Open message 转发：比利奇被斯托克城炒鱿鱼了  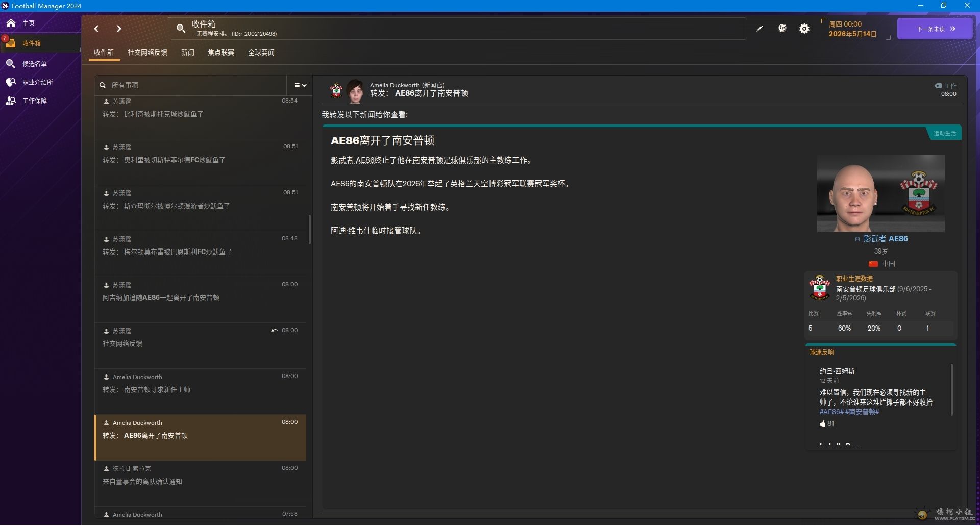coord(200,116)
